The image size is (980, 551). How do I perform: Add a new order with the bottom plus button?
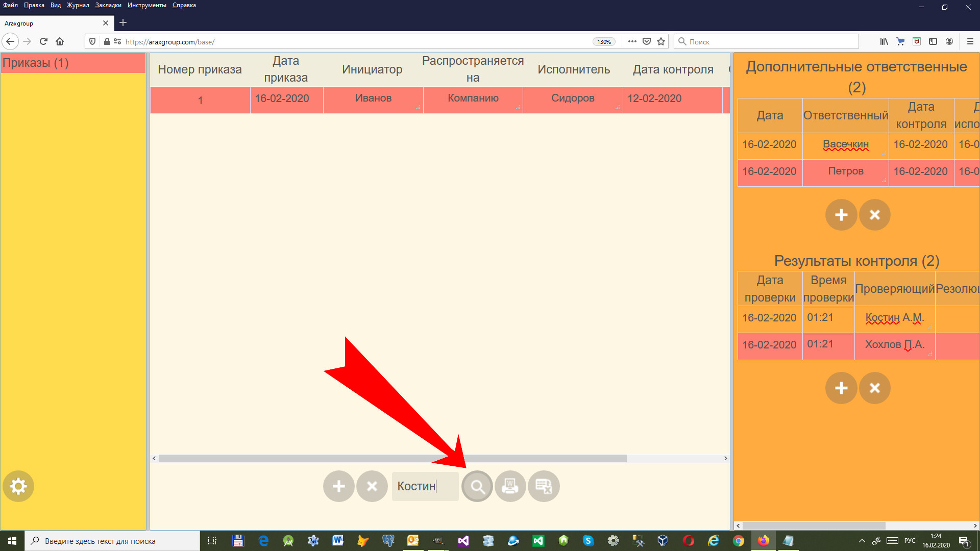tap(338, 486)
